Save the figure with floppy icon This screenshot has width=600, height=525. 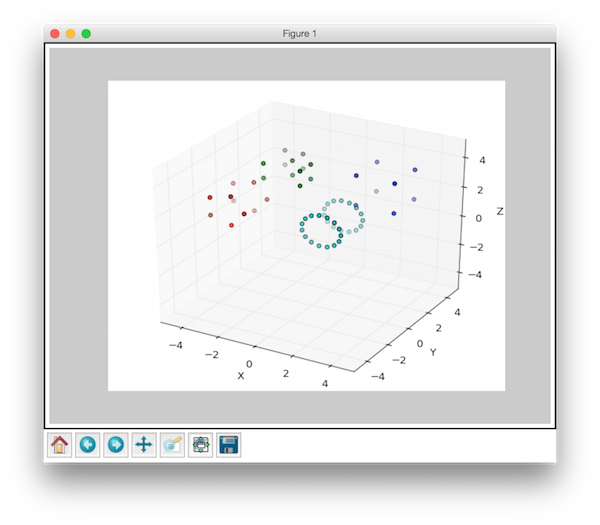[228, 444]
